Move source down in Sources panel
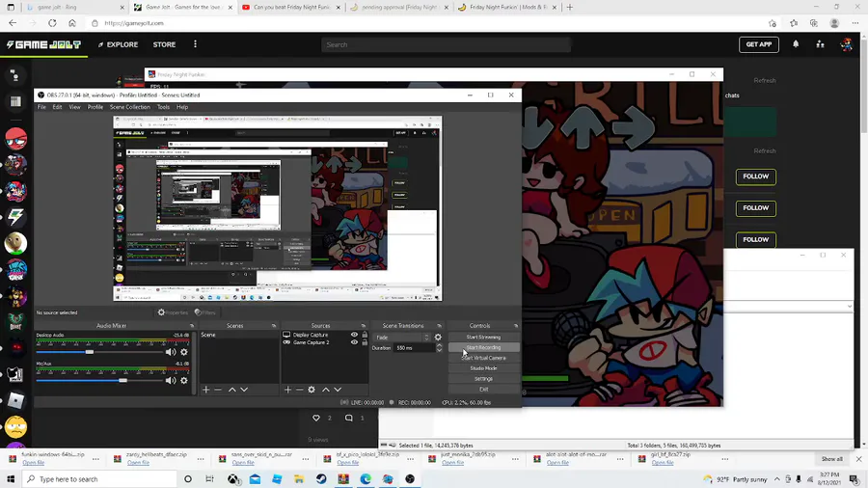The image size is (868, 488). click(x=338, y=390)
